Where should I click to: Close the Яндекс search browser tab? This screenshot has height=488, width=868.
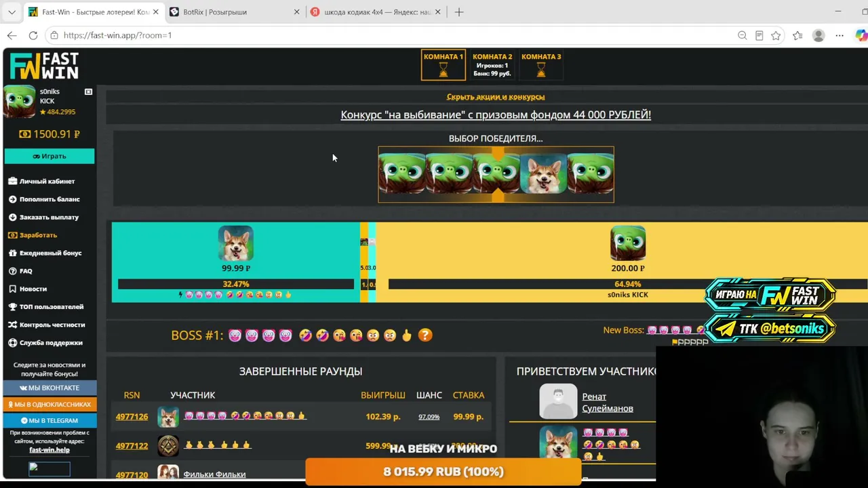(437, 12)
